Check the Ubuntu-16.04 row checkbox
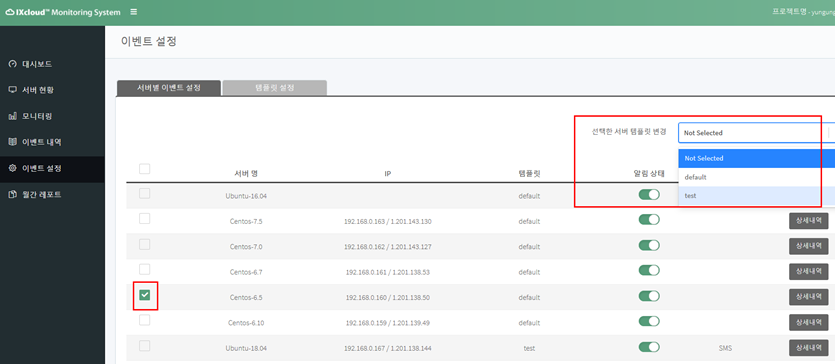 [x=144, y=194]
